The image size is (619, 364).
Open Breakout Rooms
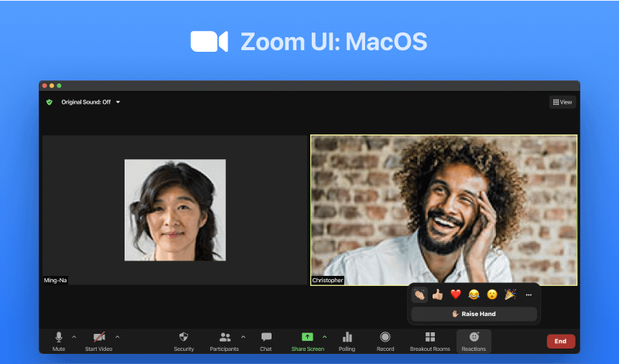[x=430, y=341]
